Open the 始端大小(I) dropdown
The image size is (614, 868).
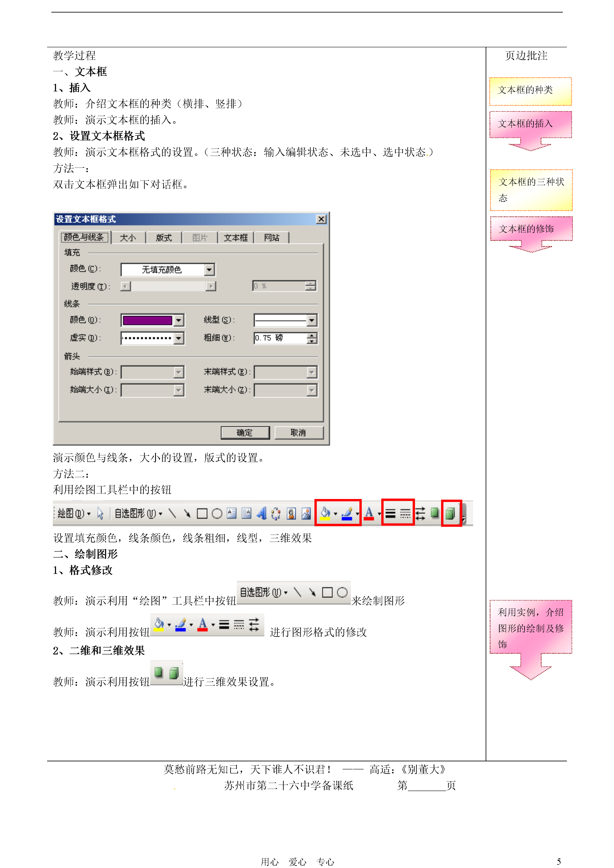(x=153, y=390)
